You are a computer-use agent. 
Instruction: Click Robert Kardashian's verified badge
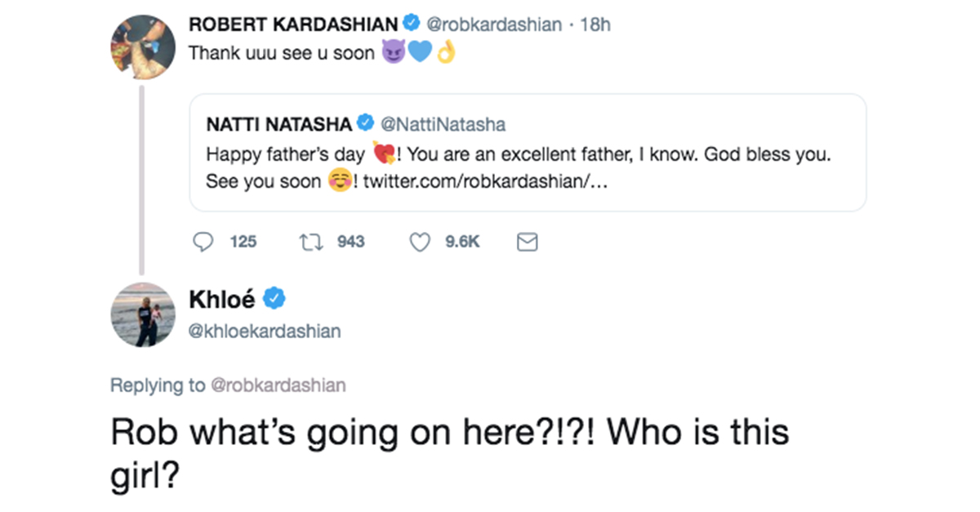412,24
